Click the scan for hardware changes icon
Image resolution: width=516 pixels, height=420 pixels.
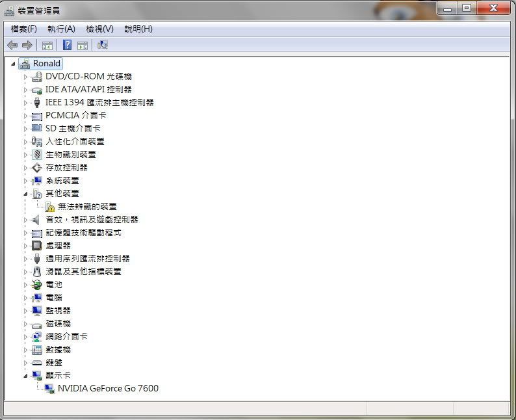(103, 45)
